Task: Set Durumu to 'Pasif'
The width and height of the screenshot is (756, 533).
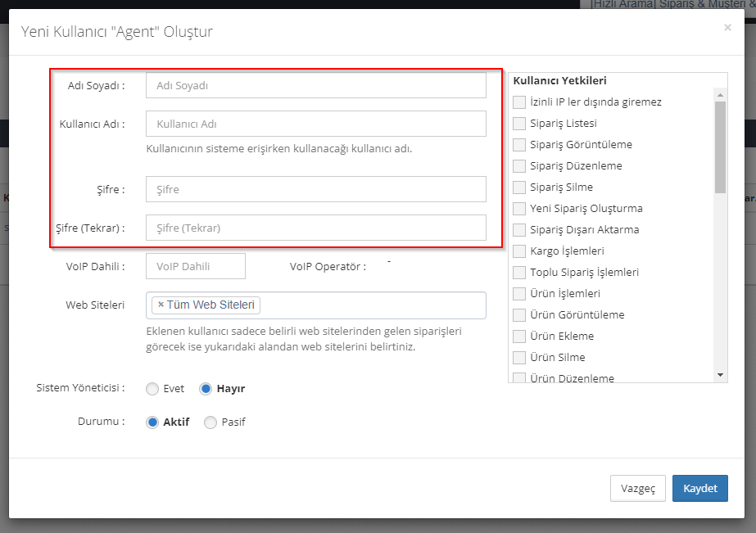Action: click(211, 422)
